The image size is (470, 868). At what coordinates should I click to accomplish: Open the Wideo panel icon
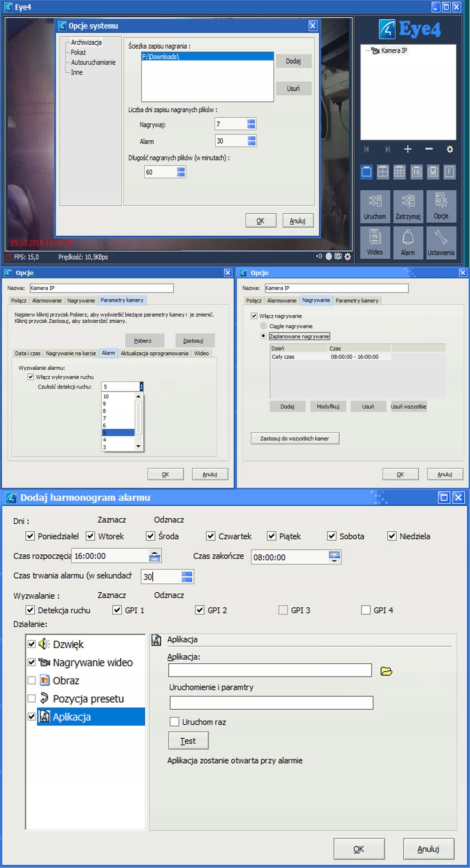coord(375,242)
